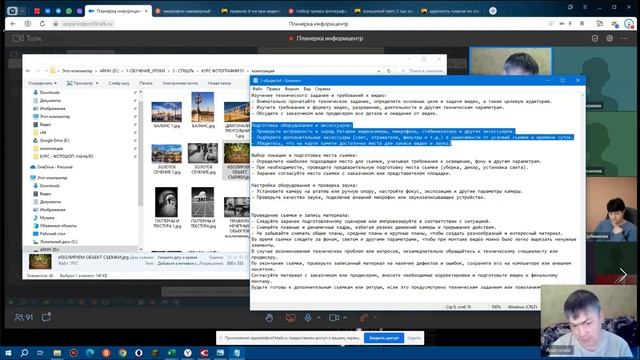Open "Google Drive" in Explorer sidebar

tap(54, 140)
